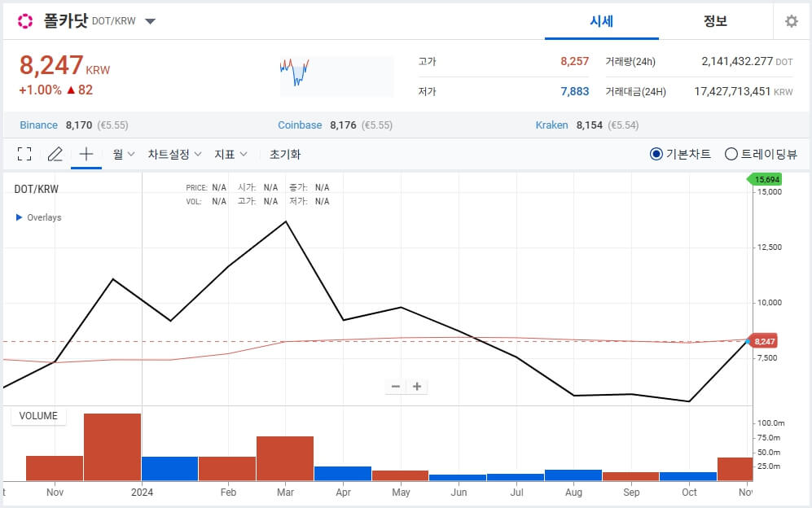The image size is (812, 508).
Task: Open the settings gear icon
Action: [791, 20]
